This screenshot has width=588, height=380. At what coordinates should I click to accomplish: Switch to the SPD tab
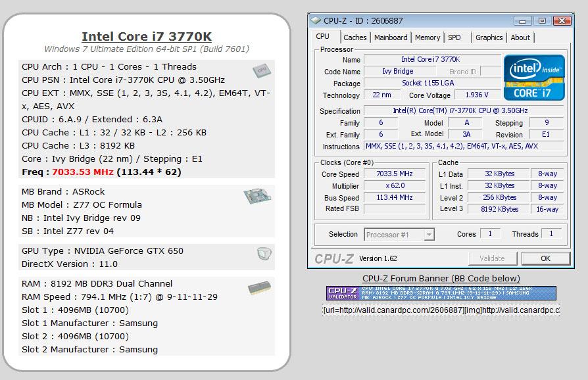[454, 37]
